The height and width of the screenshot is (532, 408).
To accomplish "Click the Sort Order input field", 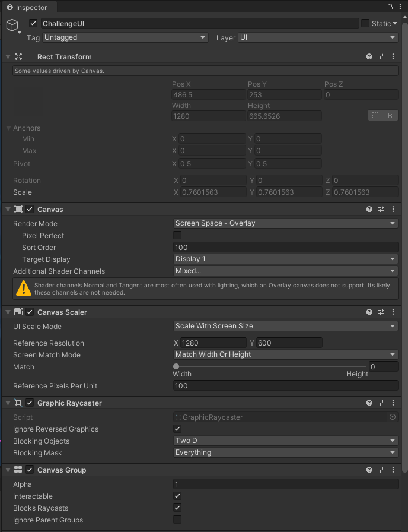I will (285, 247).
